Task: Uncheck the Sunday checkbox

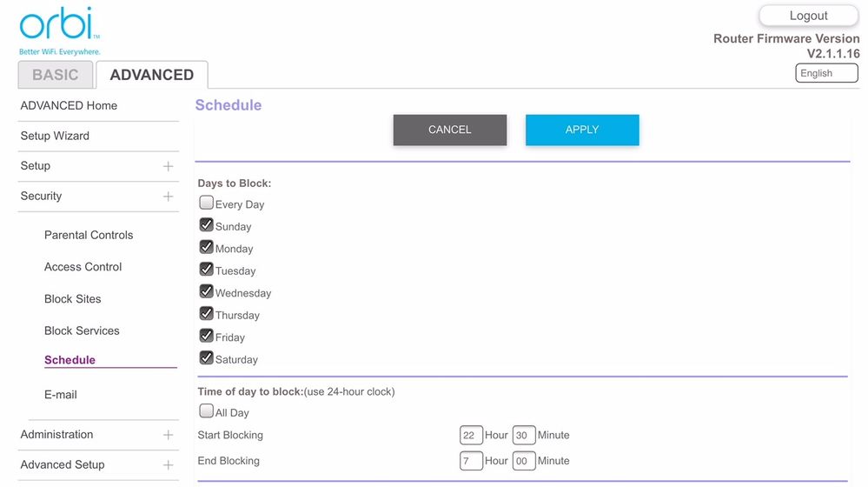Action: click(x=207, y=225)
